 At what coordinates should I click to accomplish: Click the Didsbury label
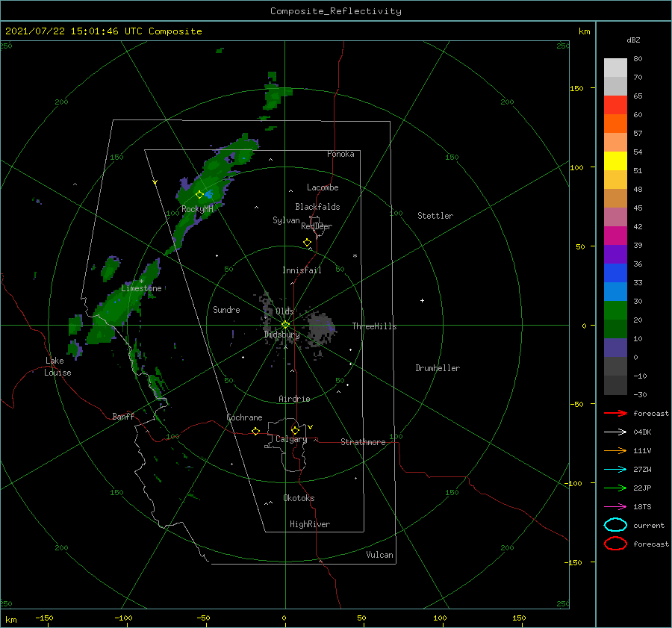point(282,335)
